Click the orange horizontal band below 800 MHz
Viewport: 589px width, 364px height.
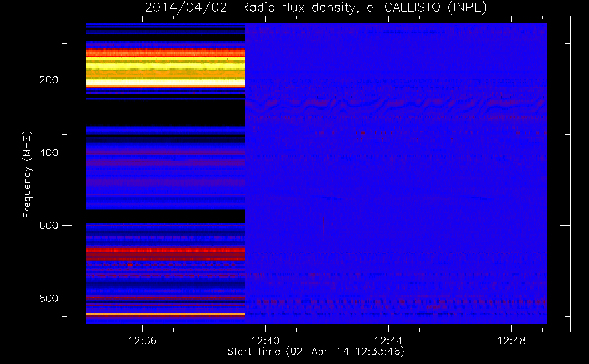click(x=165, y=314)
